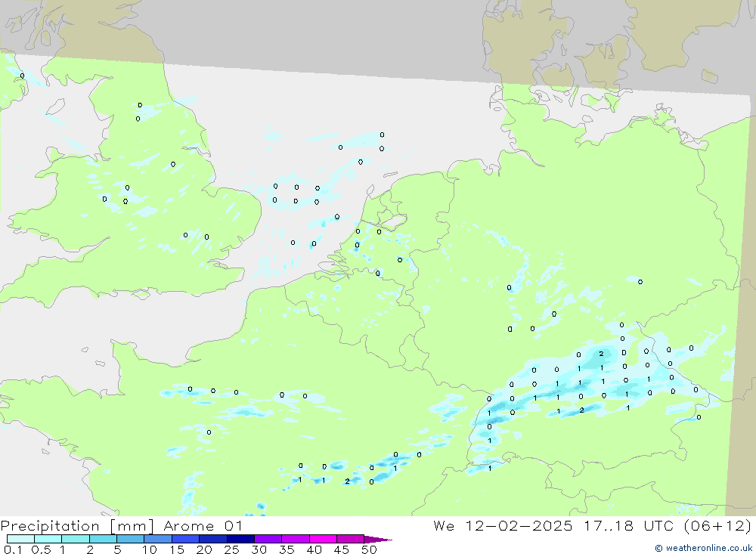Click the 'Precipitation [mm]' title text
This screenshot has height=554, width=756.
(x=77, y=526)
